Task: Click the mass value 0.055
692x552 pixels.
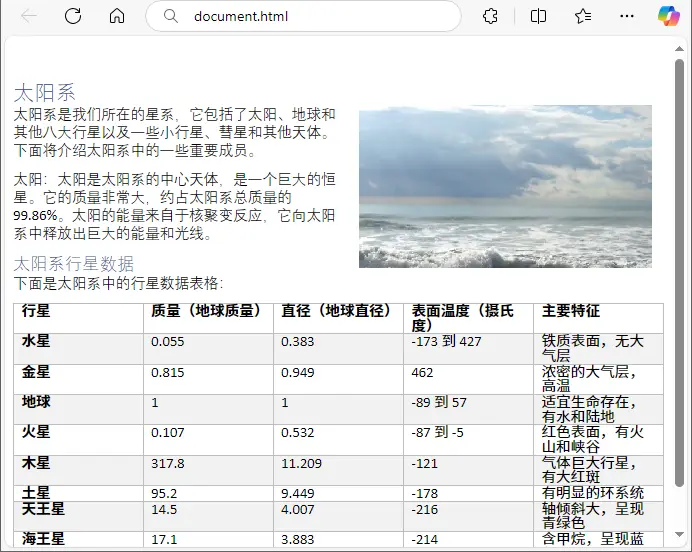Action: (167, 342)
